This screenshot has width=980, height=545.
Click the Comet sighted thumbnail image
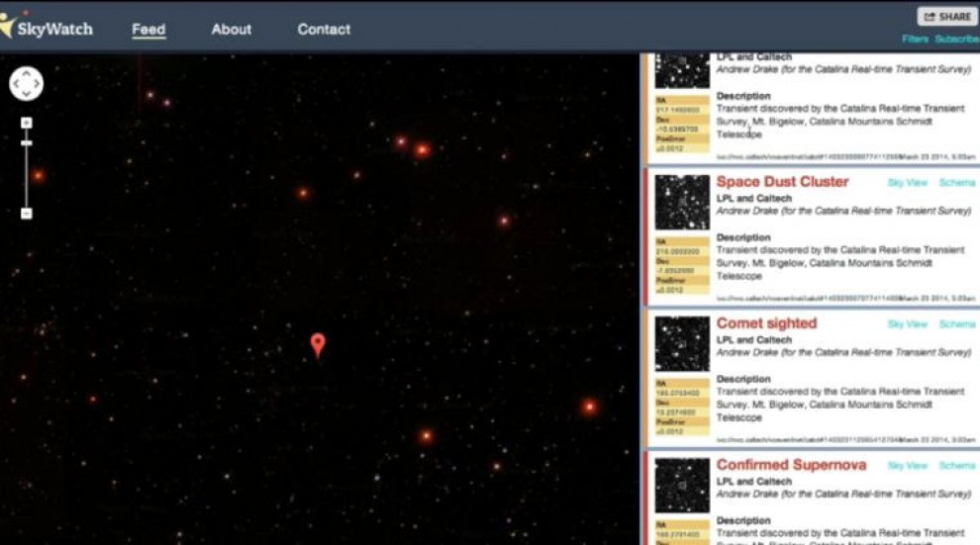(682, 344)
